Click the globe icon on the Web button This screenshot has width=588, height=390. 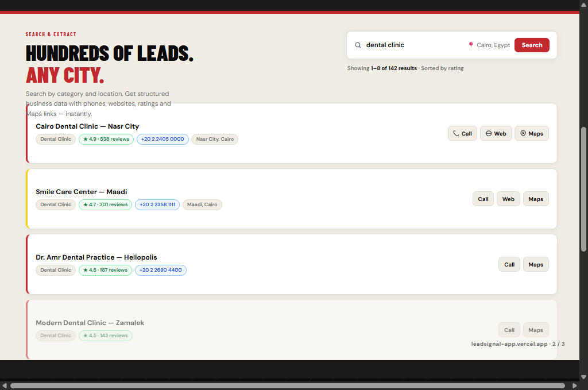click(x=489, y=133)
